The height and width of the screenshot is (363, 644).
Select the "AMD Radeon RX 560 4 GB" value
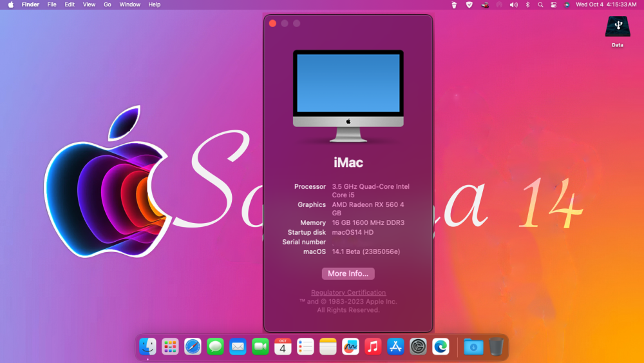[368, 209]
